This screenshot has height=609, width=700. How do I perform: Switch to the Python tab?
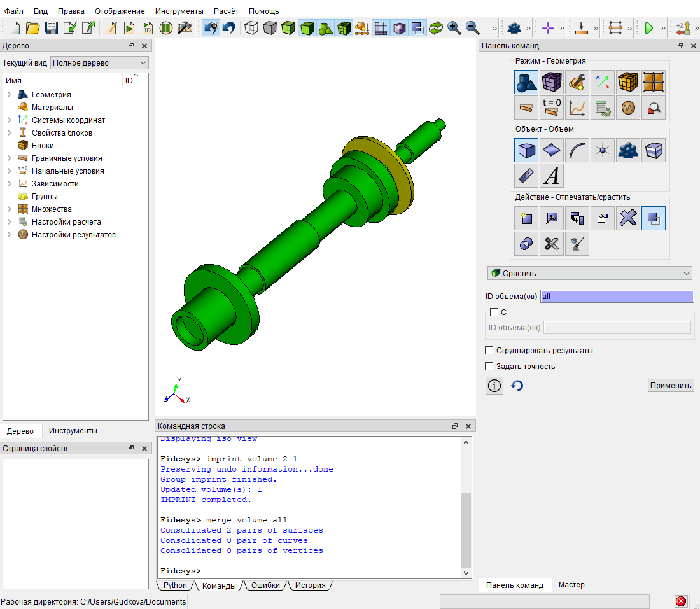(175, 585)
